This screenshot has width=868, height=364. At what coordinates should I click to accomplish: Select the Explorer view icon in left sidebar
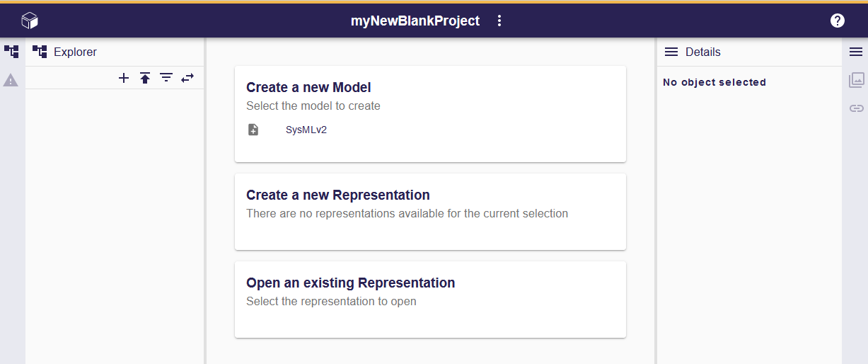point(11,52)
